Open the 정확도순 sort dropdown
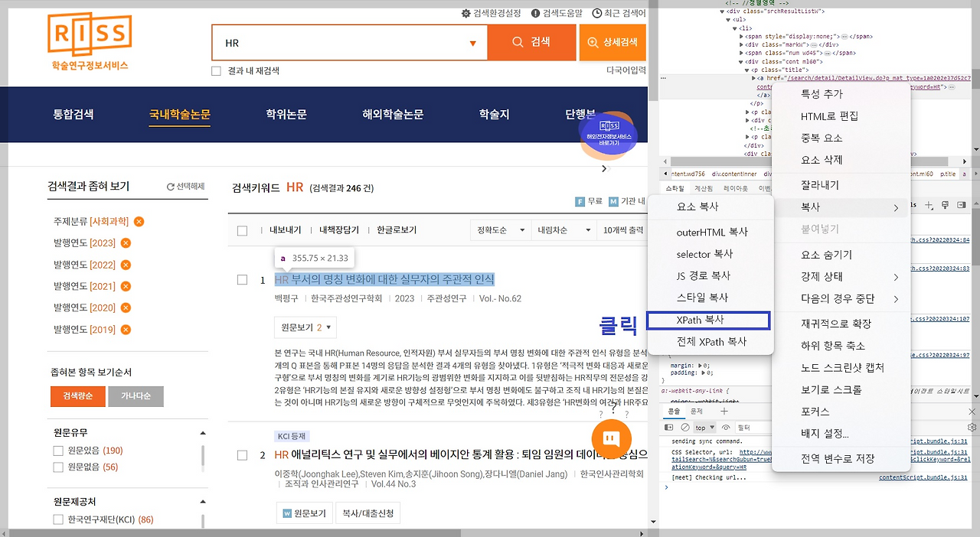 click(x=500, y=230)
